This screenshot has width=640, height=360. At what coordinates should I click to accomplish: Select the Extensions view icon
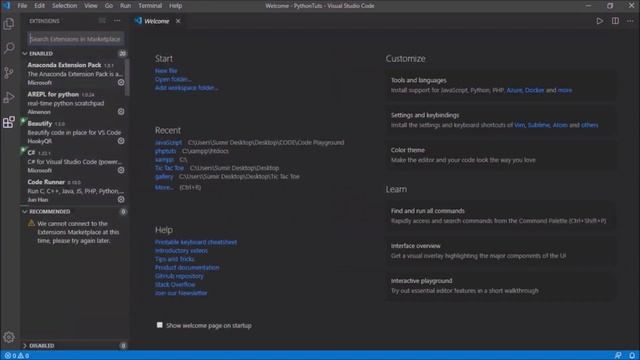tap(9, 122)
